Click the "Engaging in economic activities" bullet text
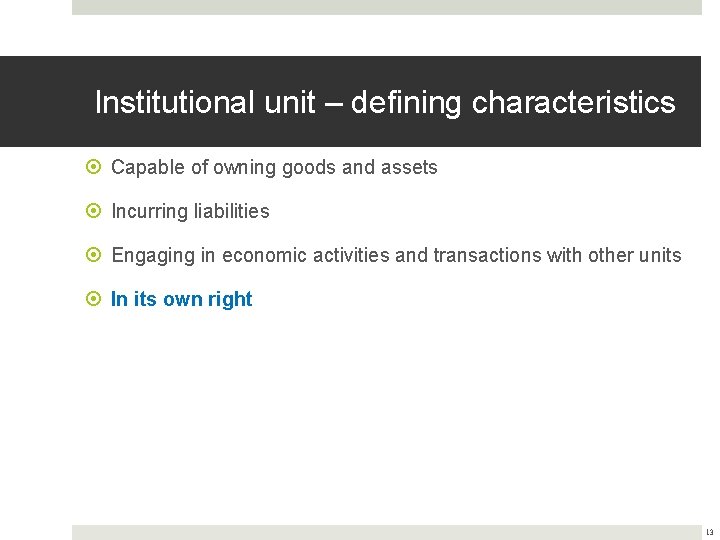Screen dimensions: 720x540 [x=396, y=256]
